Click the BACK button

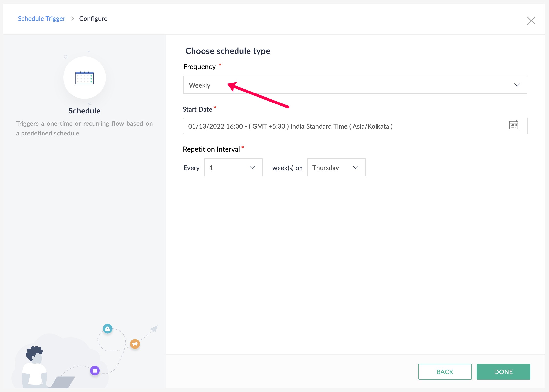pyautogui.click(x=445, y=371)
